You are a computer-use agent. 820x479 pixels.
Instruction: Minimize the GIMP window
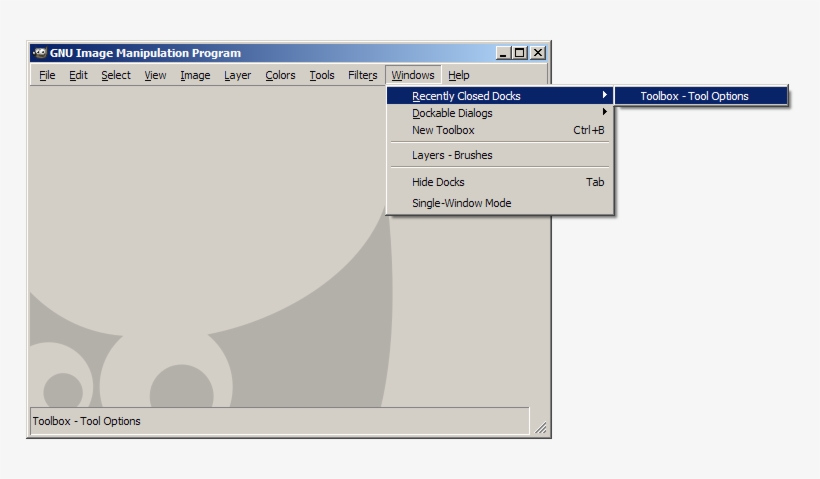coord(503,53)
